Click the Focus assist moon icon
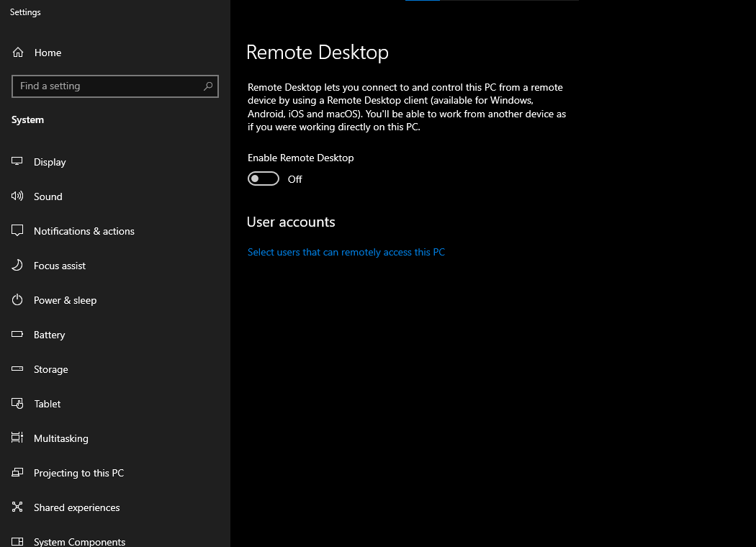 [x=17, y=265]
